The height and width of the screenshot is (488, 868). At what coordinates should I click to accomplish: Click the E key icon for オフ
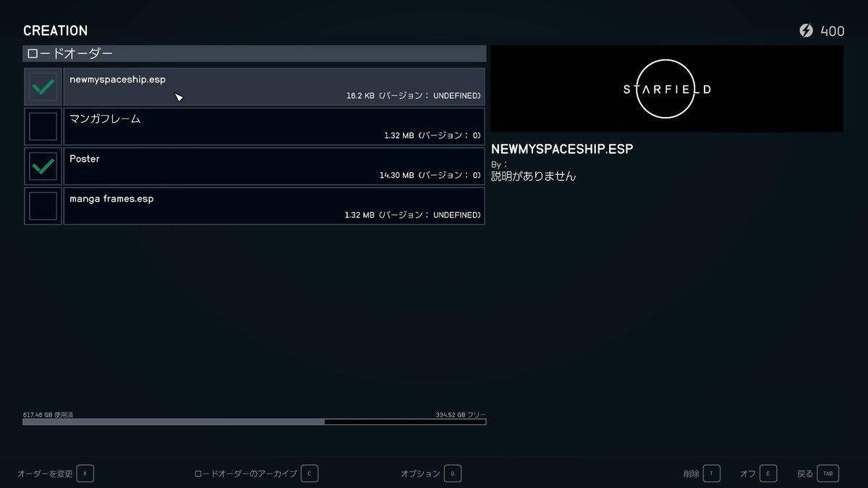tap(767, 474)
